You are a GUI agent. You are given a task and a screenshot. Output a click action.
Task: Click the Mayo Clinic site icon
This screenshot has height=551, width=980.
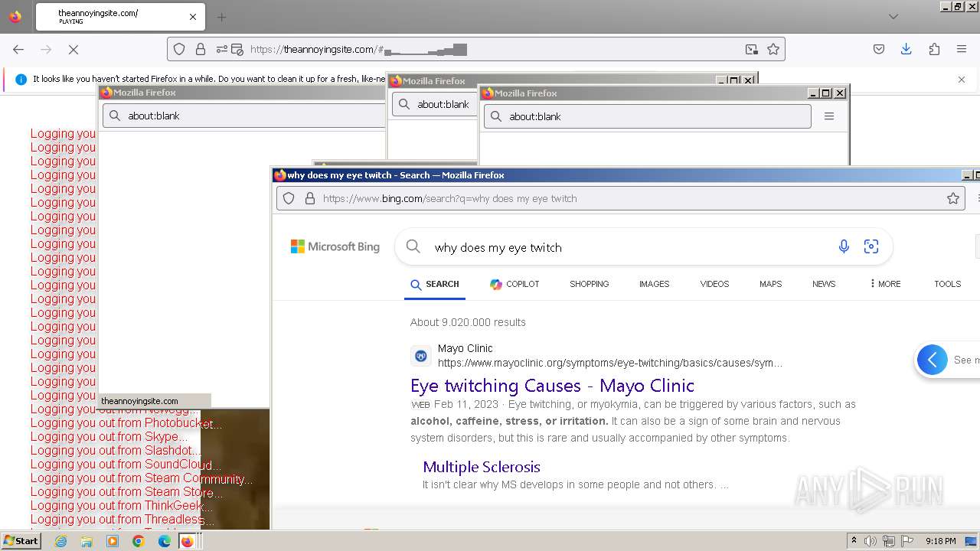click(x=421, y=356)
